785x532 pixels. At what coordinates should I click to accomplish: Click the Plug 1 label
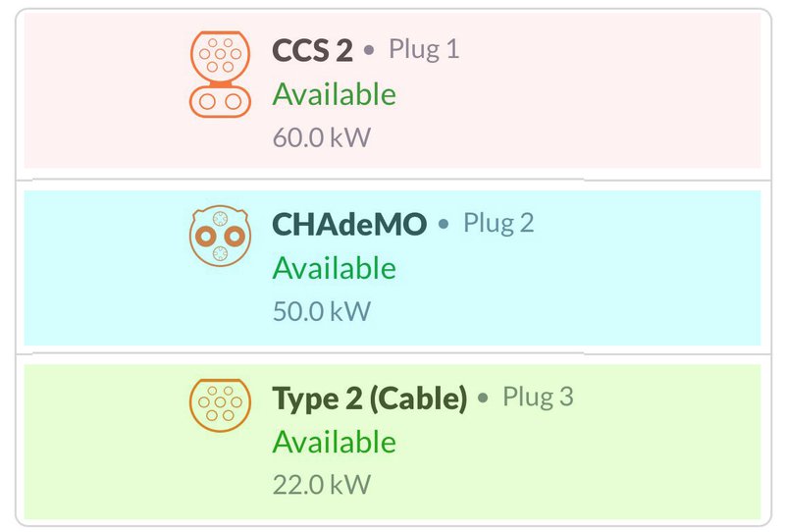click(x=424, y=50)
